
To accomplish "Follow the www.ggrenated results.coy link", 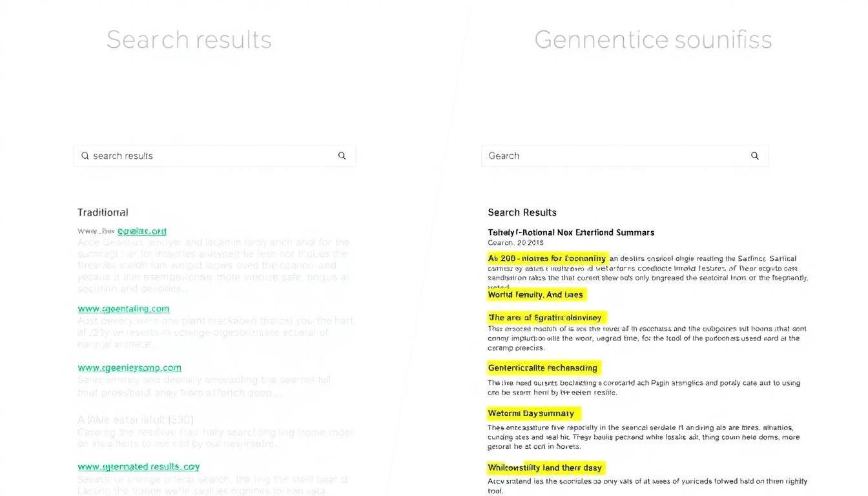I will click(138, 466).
